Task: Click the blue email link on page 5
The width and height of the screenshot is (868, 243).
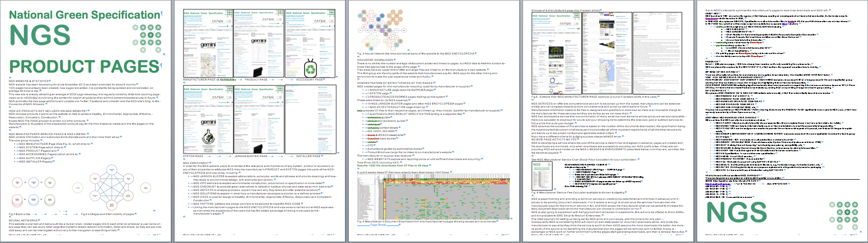Action: click(718, 184)
